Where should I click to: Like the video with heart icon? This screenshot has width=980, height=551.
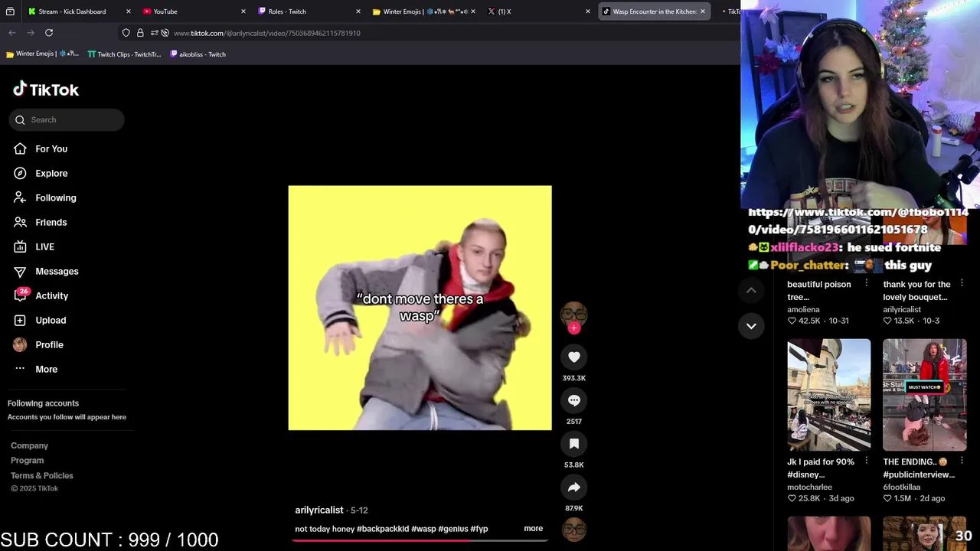[574, 357]
